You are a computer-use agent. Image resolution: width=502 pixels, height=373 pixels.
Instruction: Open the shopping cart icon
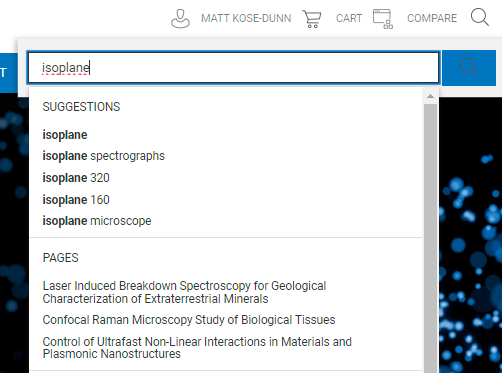[x=312, y=19]
